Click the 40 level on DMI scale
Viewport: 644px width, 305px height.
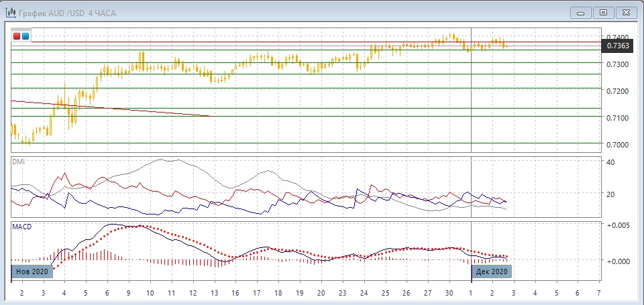610,162
